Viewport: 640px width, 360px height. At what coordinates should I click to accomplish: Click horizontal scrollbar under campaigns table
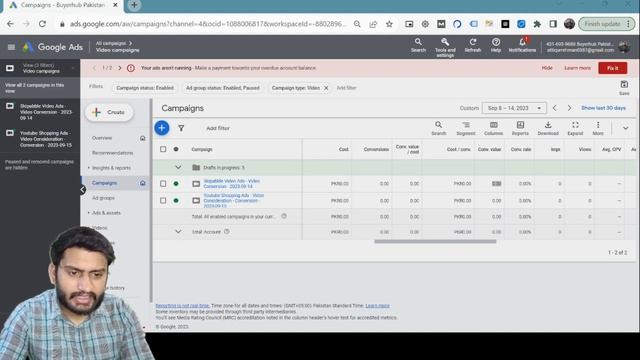[x=435, y=241]
